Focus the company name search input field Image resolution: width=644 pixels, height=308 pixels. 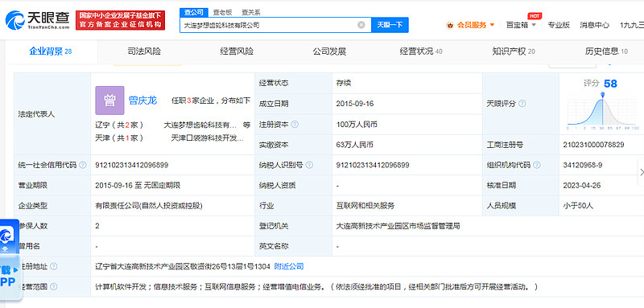click(269, 25)
